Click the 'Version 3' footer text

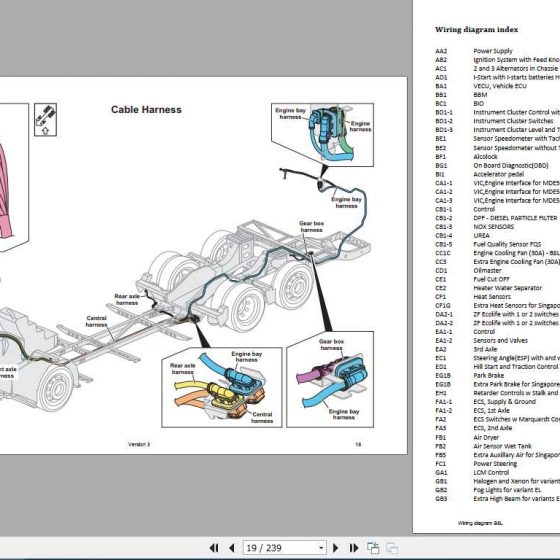coord(139,444)
